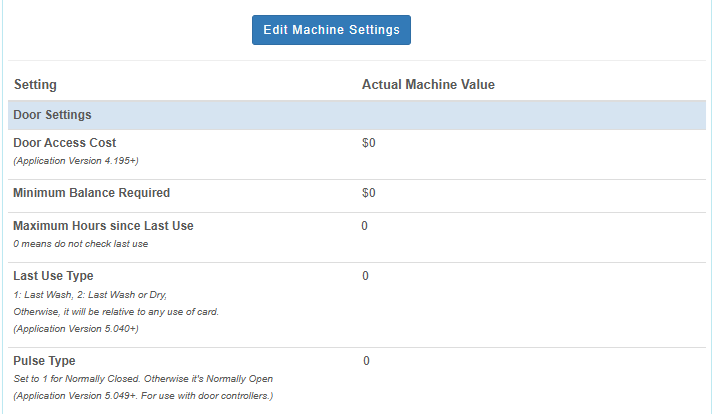Click the Maximum Hours since Last Use label
Image resolution: width=712 pixels, height=414 pixels.
point(103,226)
